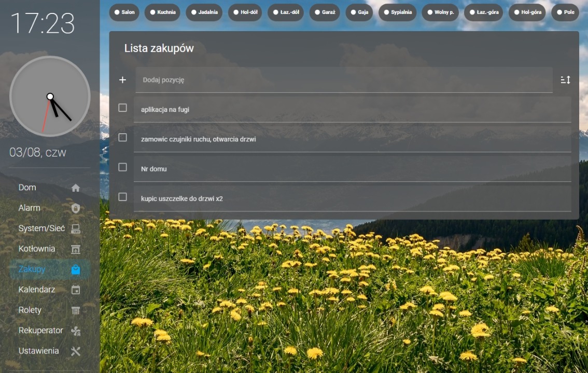The height and width of the screenshot is (373, 588).
Task: Toggle the Łaz.-dół room chip
Action: [x=286, y=12]
